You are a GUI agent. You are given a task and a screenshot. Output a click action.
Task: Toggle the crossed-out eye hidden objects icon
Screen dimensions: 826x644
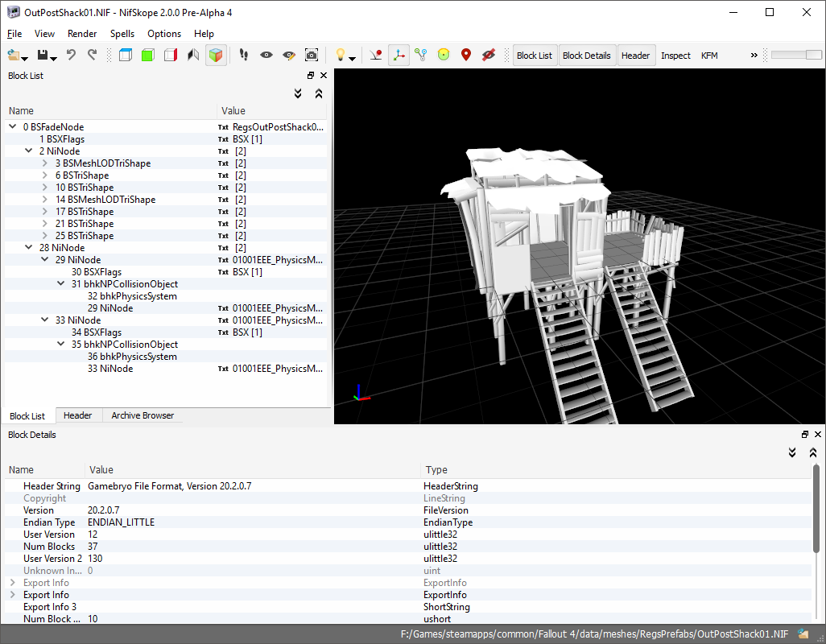coord(489,55)
